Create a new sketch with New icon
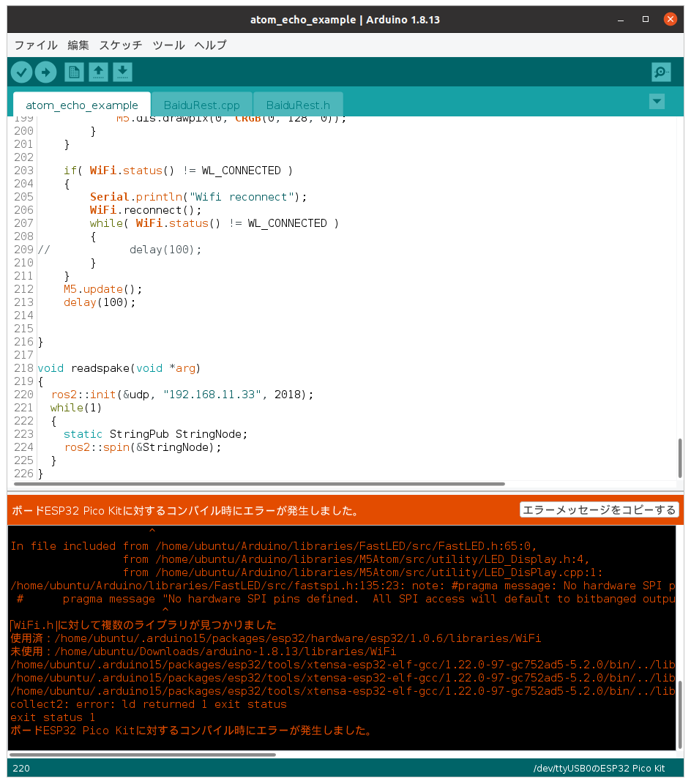Image resolution: width=691 pixels, height=784 pixels. point(74,72)
